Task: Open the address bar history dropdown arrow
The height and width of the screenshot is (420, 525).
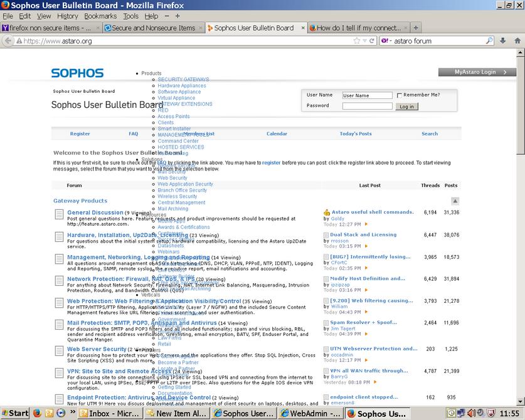Action: [364, 41]
